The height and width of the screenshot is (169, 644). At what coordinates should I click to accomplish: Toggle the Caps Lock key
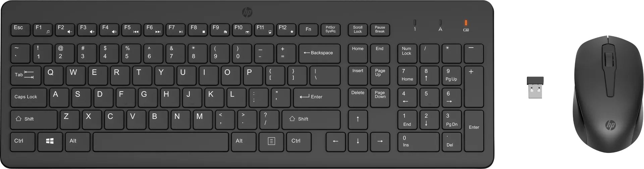point(29,97)
